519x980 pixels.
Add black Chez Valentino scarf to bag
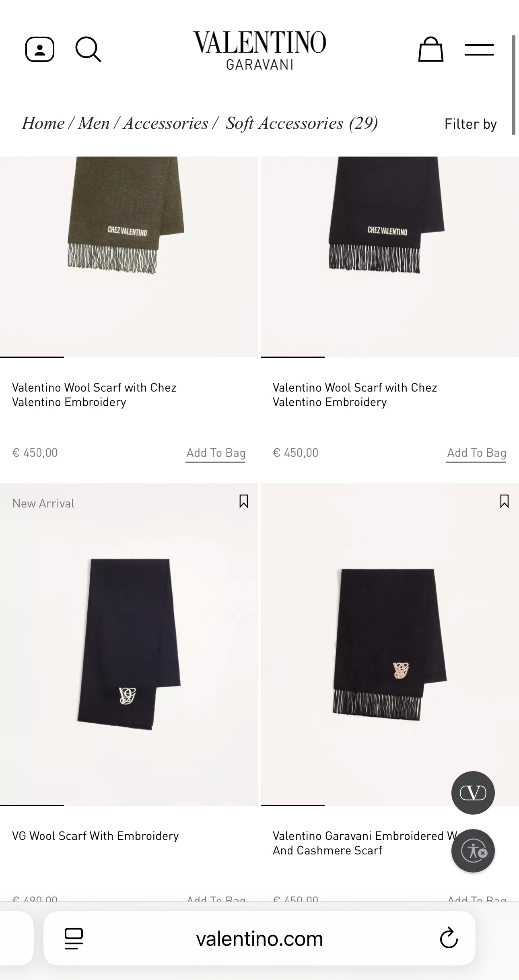point(476,453)
